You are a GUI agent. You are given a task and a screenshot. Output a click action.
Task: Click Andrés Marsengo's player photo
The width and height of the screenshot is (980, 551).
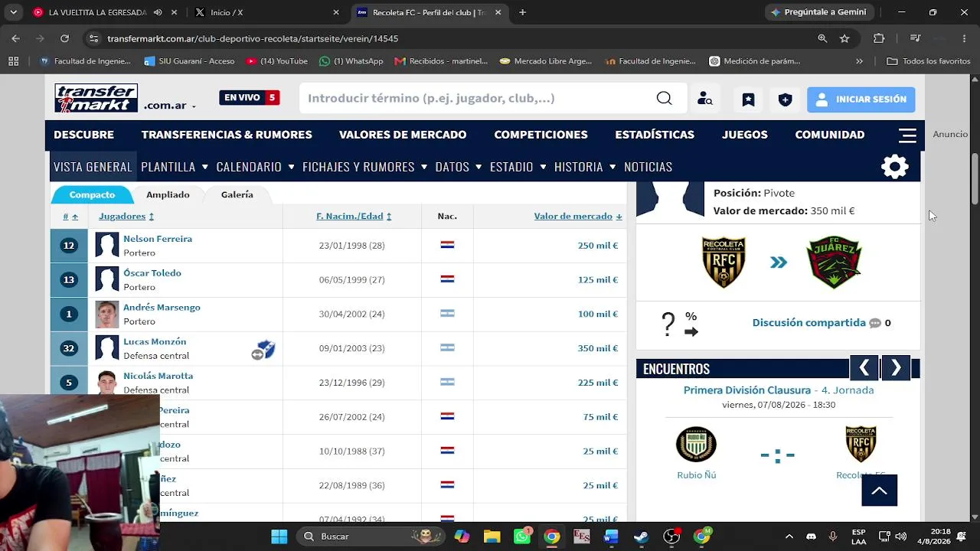click(x=107, y=314)
